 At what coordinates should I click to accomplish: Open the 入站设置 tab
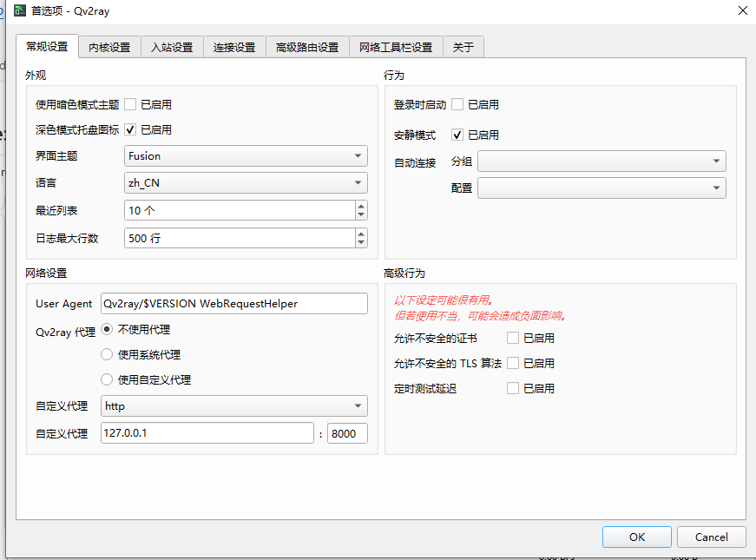(x=172, y=47)
